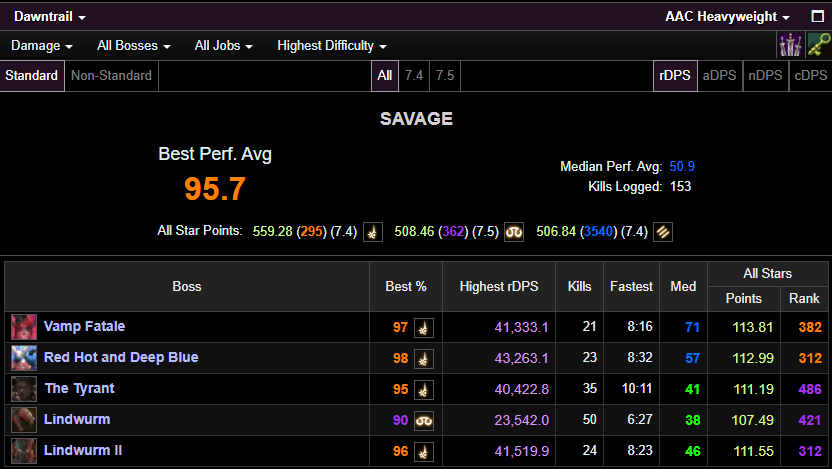Click the 508.46 All Star points value
The image size is (832, 469).
[414, 232]
